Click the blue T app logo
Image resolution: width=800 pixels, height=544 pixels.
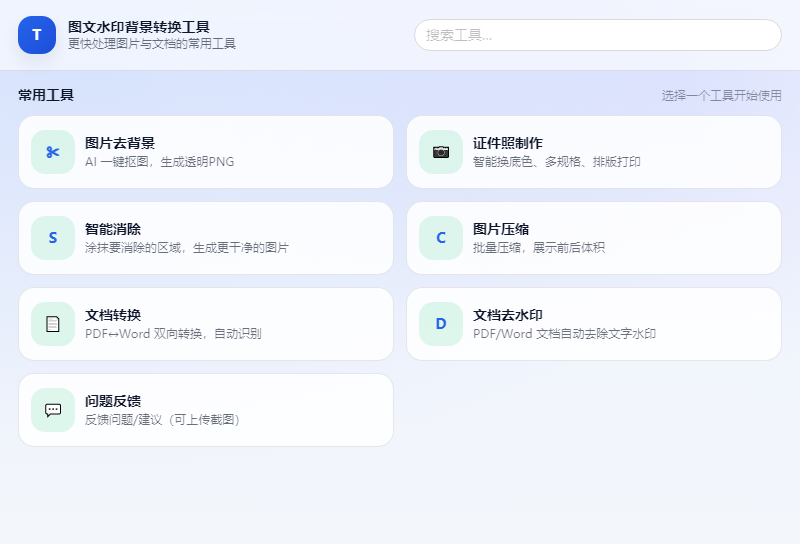pos(37,35)
